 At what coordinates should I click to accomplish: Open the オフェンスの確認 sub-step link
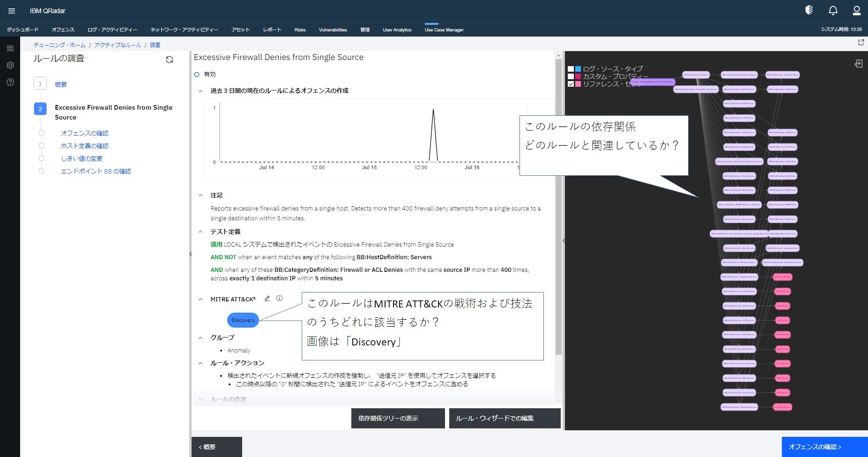click(x=85, y=133)
